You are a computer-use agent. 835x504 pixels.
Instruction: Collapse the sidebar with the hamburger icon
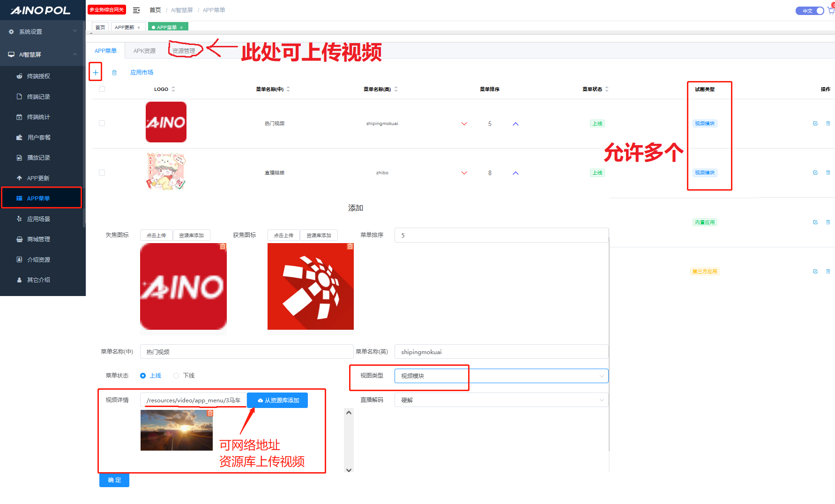point(136,10)
